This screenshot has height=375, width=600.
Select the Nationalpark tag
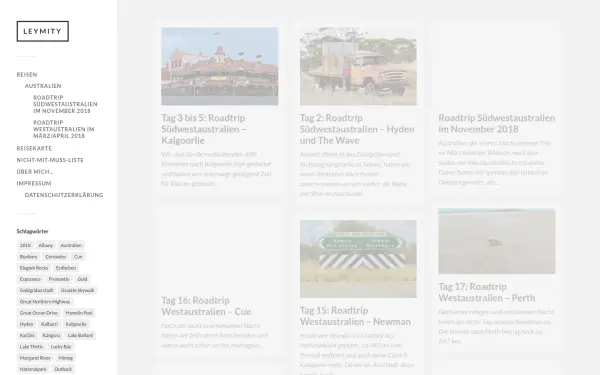[x=33, y=369]
